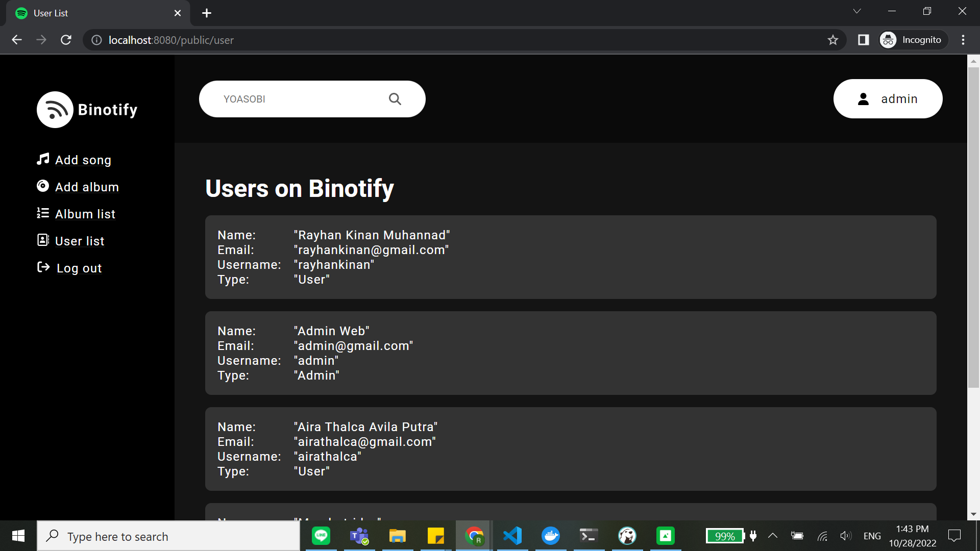Click the admin profile icon
This screenshot has height=551, width=980.
pos(864,99)
